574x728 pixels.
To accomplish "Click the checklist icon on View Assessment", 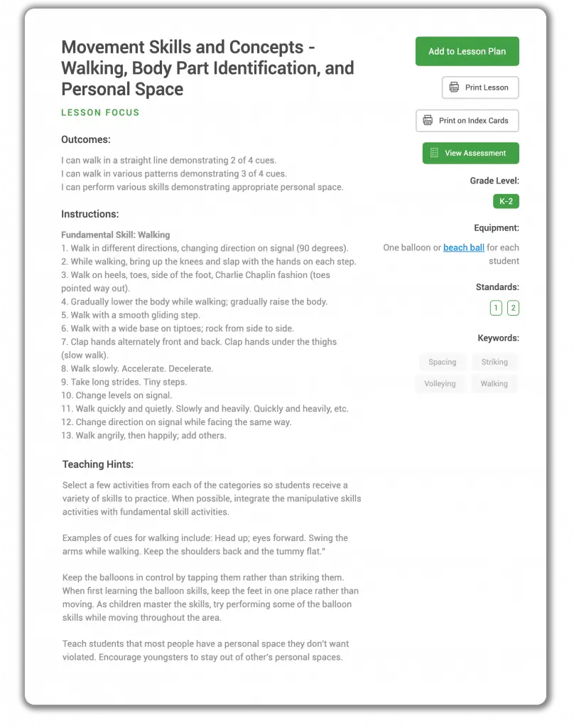I will pyautogui.click(x=434, y=153).
